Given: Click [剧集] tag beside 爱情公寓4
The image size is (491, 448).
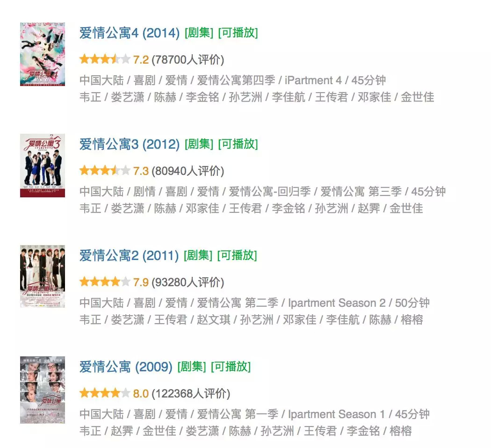Looking at the screenshot, I should (x=199, y=33).
